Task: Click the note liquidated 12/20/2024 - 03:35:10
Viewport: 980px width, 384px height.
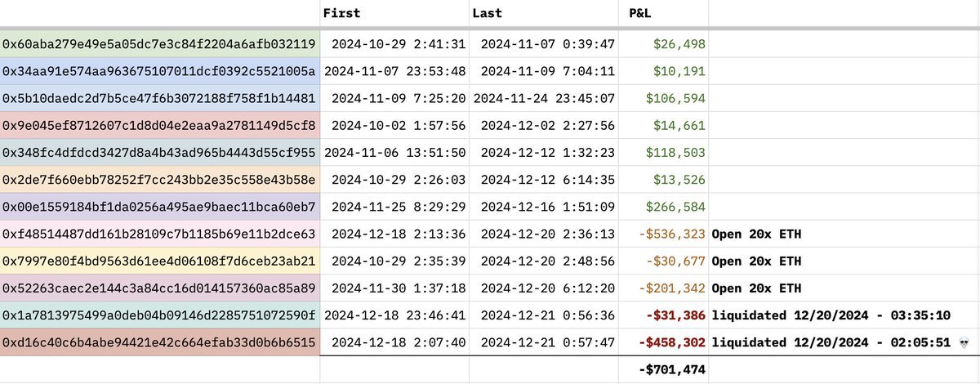Action: pyautogui.click(x=828, y=315)
